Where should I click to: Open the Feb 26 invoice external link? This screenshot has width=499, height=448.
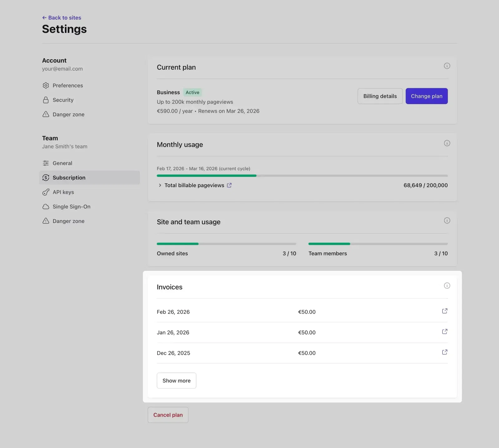point(445,311)
